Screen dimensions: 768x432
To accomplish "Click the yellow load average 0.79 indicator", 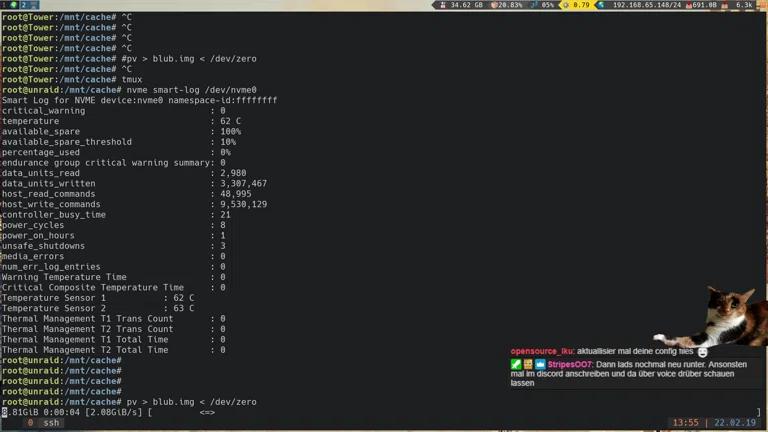I will [580, 5].
